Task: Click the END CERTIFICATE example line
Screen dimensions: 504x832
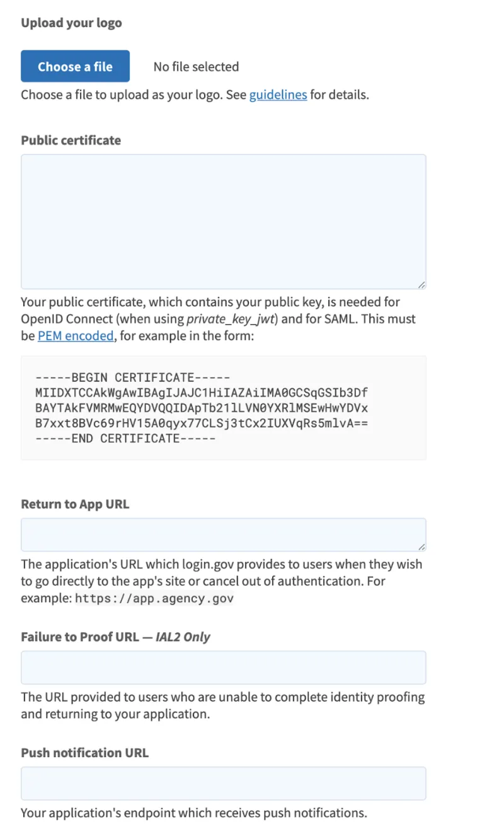Action: [125, 438]
